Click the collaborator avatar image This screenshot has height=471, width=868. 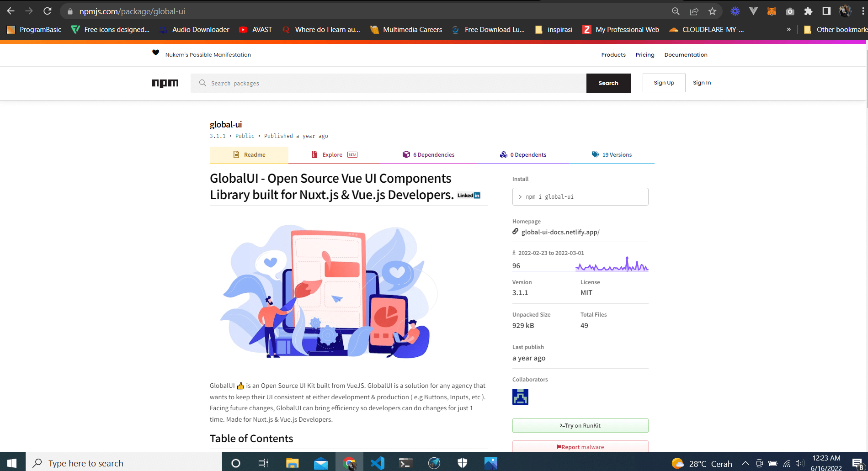click(520, 397)
